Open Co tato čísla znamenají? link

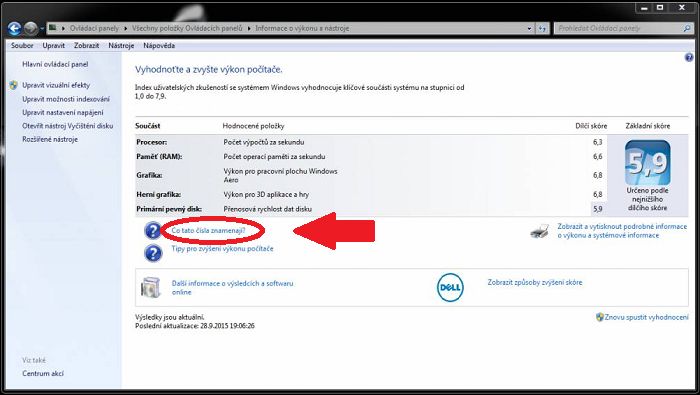(x=208, y=231)
